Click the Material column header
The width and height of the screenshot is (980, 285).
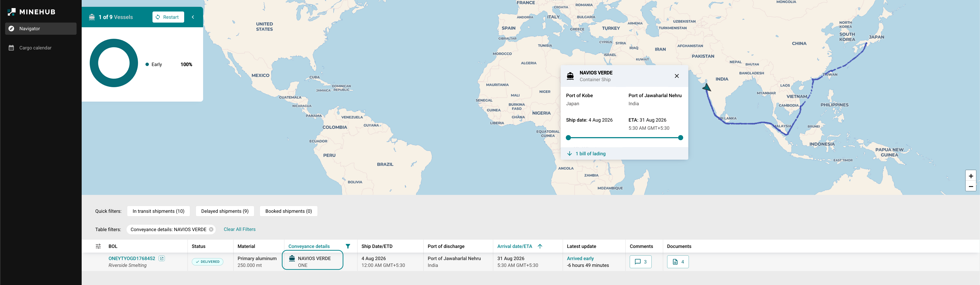coord(246,246)
